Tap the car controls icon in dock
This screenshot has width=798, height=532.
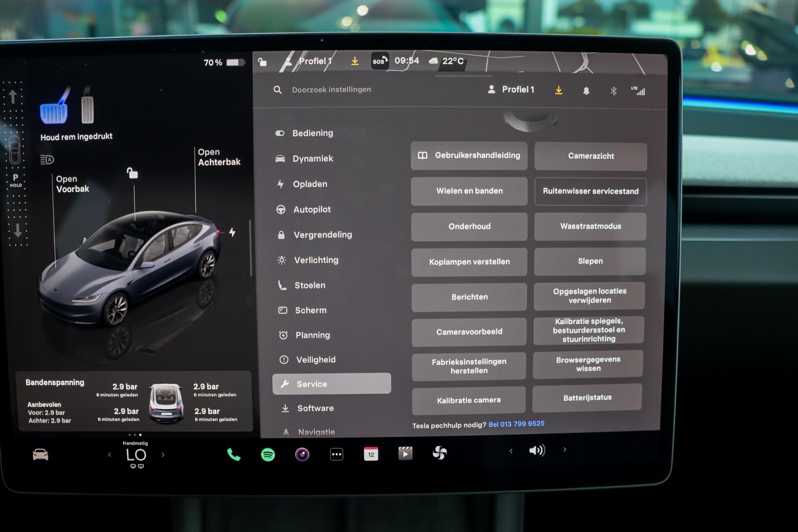click(x=40, y=455)
